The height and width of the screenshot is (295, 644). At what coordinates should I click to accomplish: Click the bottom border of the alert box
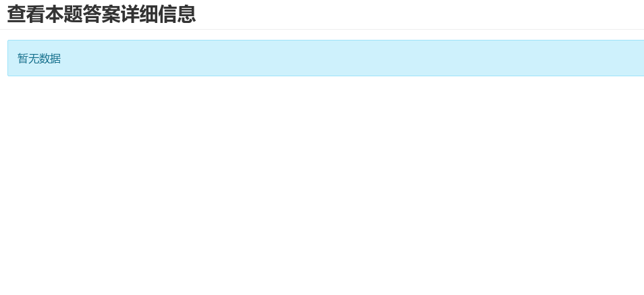(x=325, y=76)
